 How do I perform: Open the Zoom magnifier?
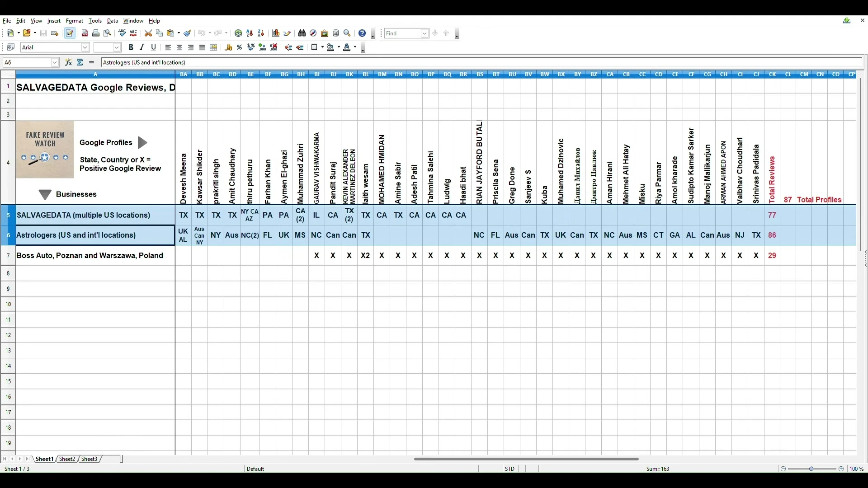[x=347, y=33]
